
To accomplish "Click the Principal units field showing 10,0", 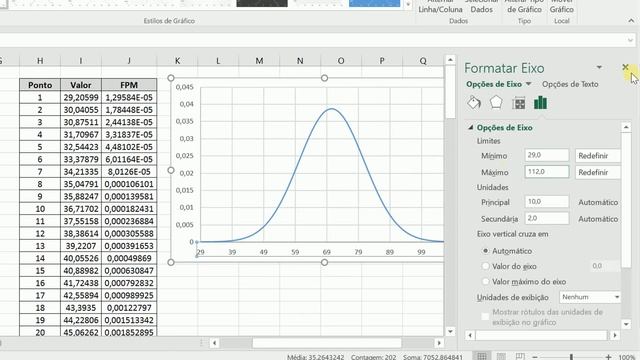I will pyautogui.click(x=547, y=202).
